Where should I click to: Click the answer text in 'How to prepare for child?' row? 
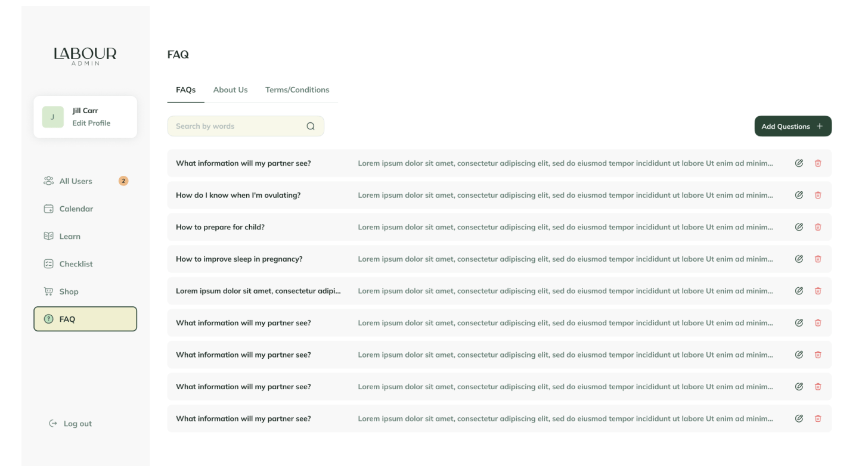565,227
